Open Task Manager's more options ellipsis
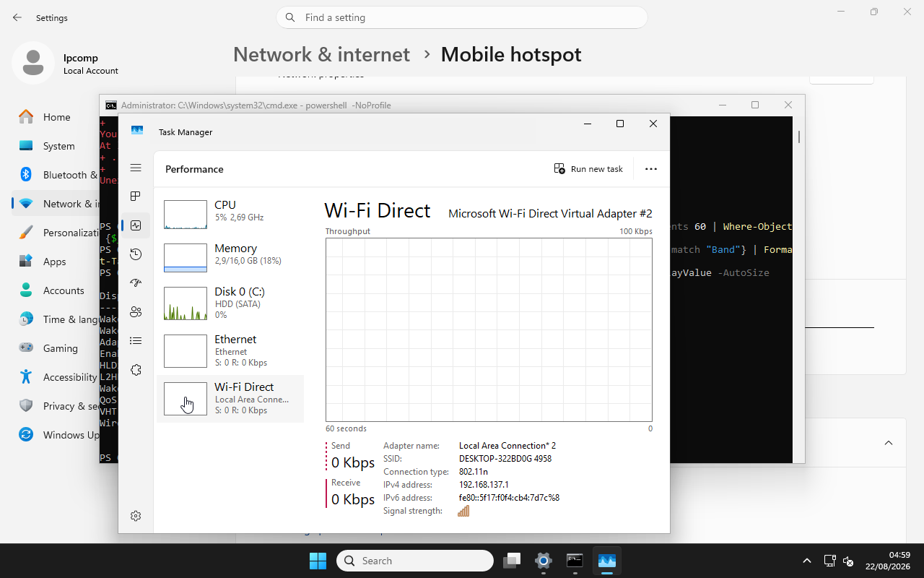924x578 pixels. [651, 169]
